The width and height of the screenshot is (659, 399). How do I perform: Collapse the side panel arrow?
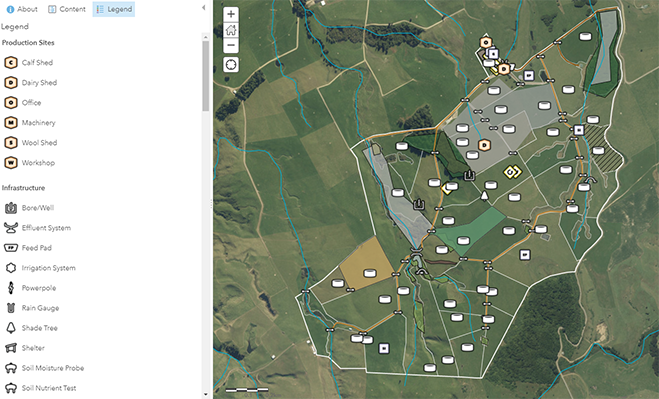click(x=203, y=8)
